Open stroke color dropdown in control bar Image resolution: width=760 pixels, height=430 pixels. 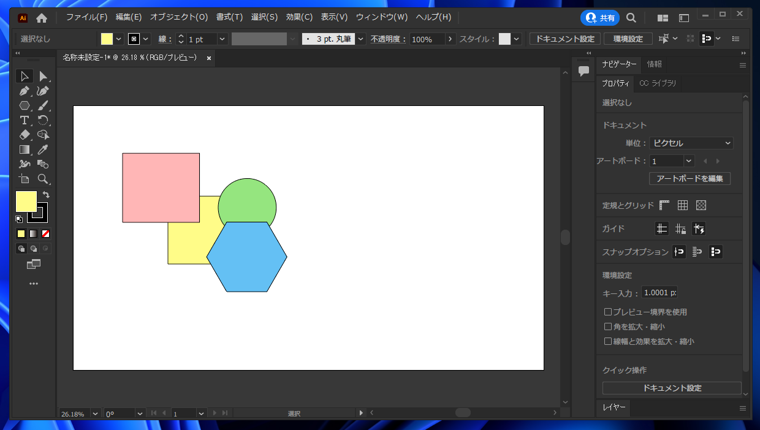145,39
